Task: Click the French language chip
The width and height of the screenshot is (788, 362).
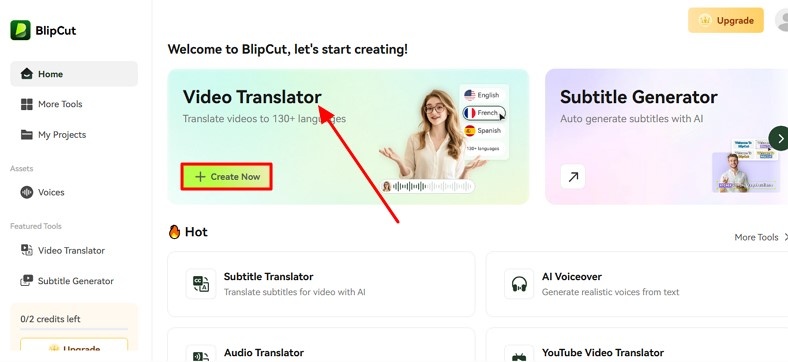Action: [x=483, y=113]
